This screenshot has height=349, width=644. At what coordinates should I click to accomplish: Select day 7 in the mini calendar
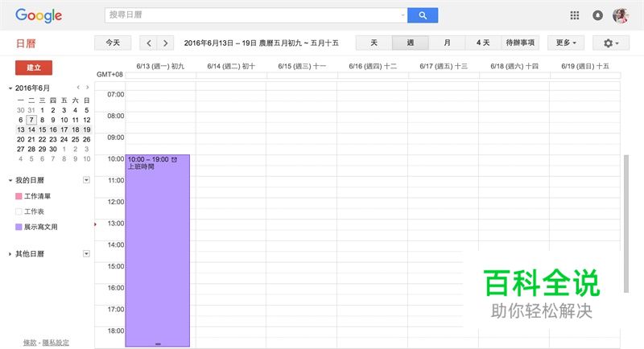pyautogui.click(x=31, y=120)
